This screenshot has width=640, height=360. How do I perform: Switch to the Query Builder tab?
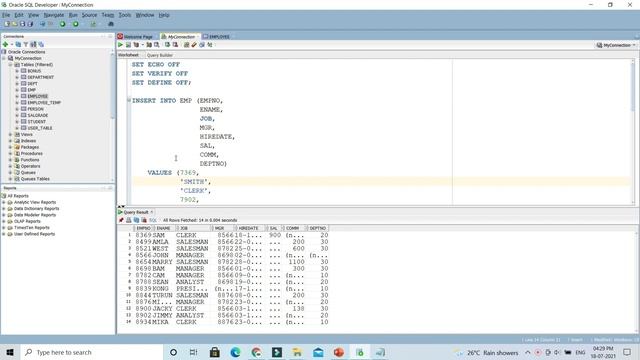[160, 55]
